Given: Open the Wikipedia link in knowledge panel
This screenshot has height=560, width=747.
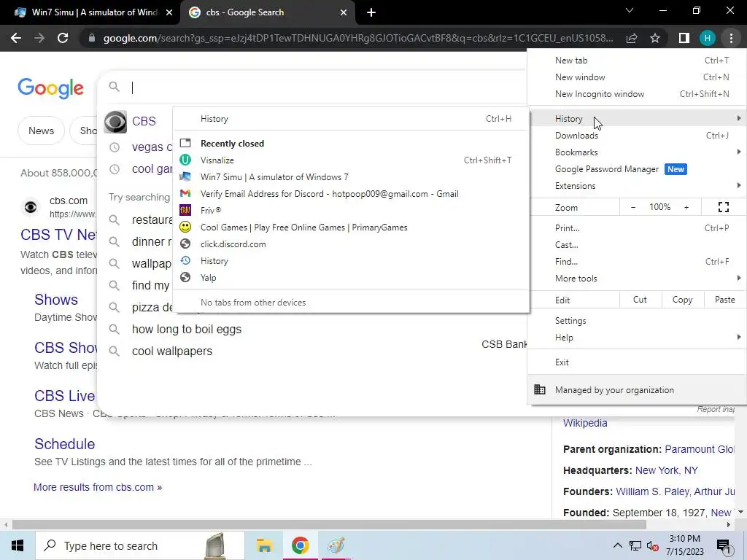Looking at the screenshot, I should click(585, 423).
